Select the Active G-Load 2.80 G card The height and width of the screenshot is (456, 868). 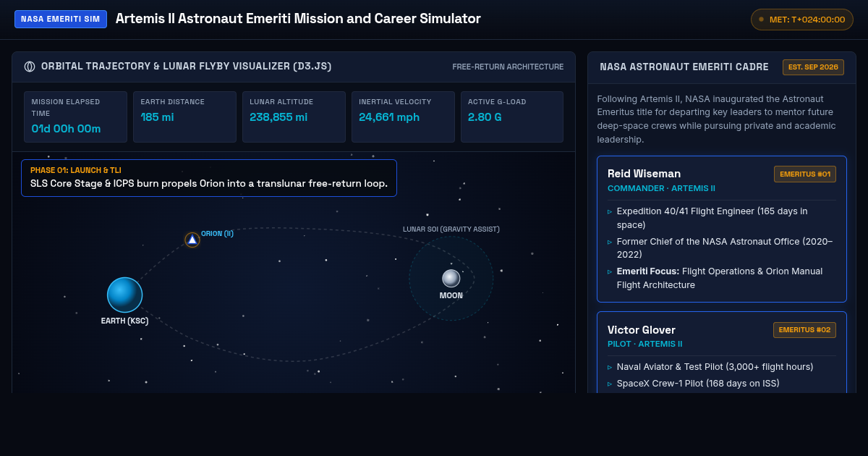point(512,117)
